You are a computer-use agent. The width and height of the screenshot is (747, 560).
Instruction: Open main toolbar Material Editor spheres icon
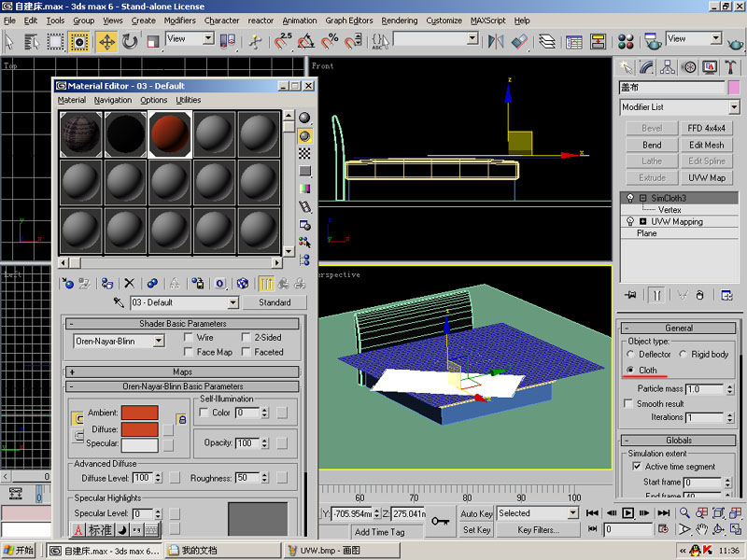626,42
